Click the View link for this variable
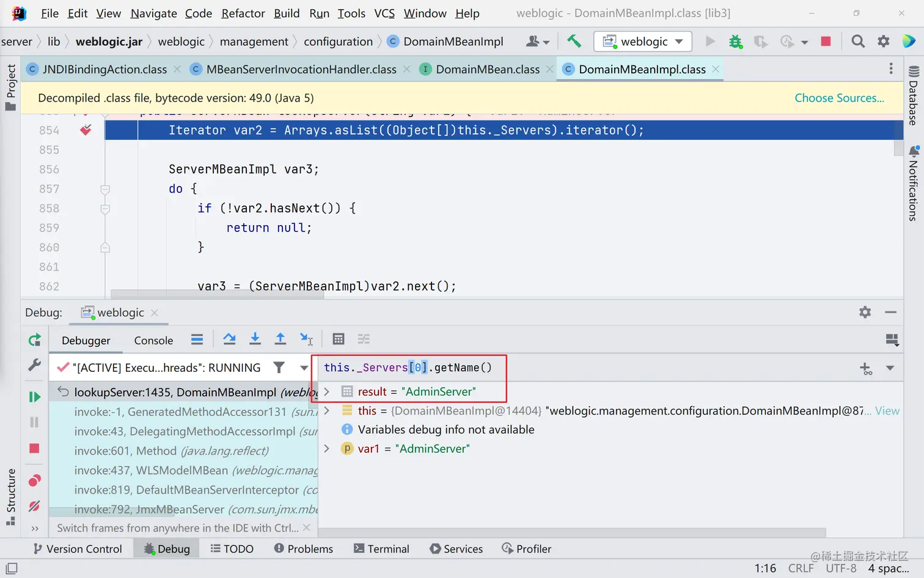 coord(887,410)
